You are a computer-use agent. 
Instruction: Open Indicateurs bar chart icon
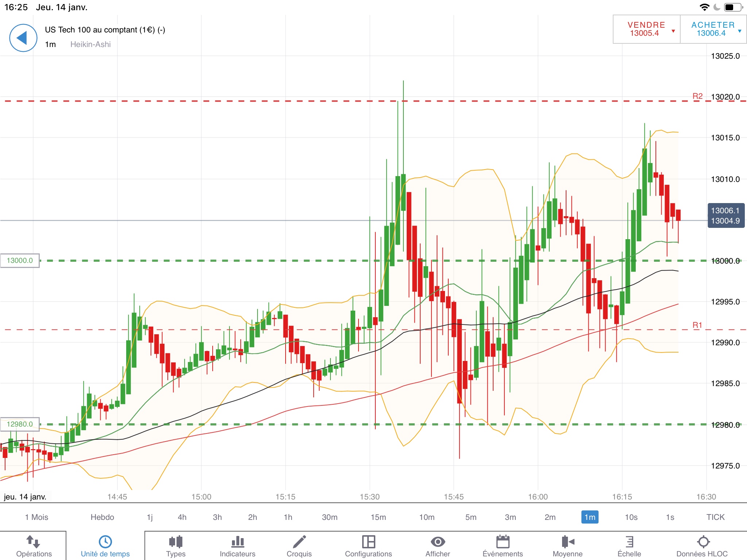237,542
